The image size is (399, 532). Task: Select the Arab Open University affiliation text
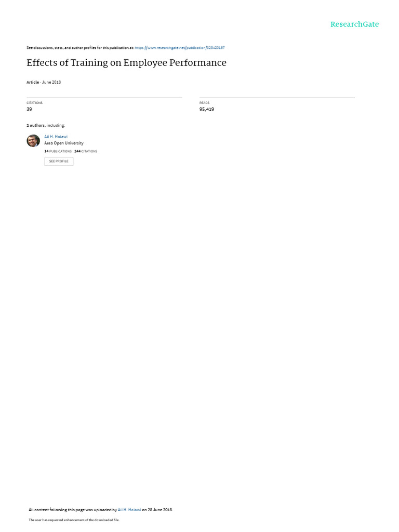pyautogui.click(x=64, y=143)
